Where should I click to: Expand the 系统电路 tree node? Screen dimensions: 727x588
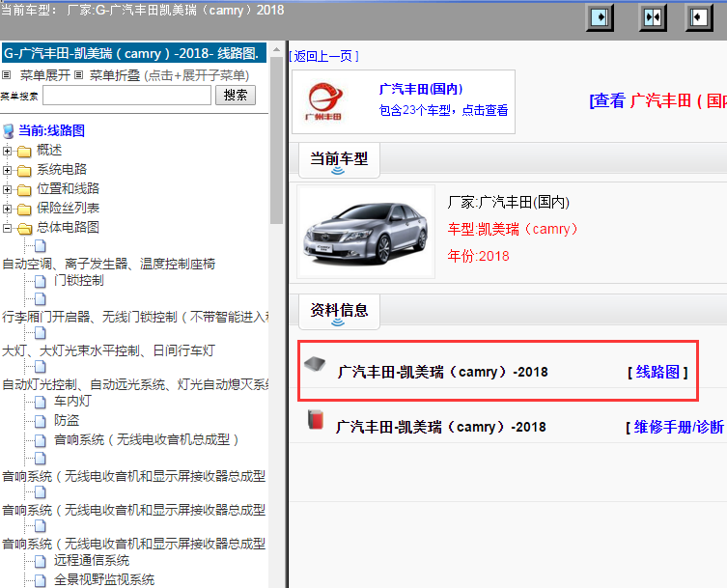pyautogui.click(x=7, y=170)
